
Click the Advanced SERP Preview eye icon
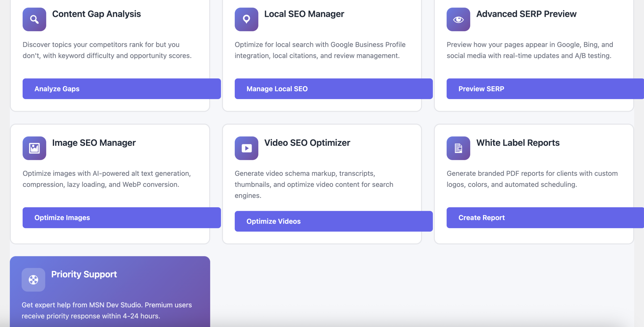458,19
